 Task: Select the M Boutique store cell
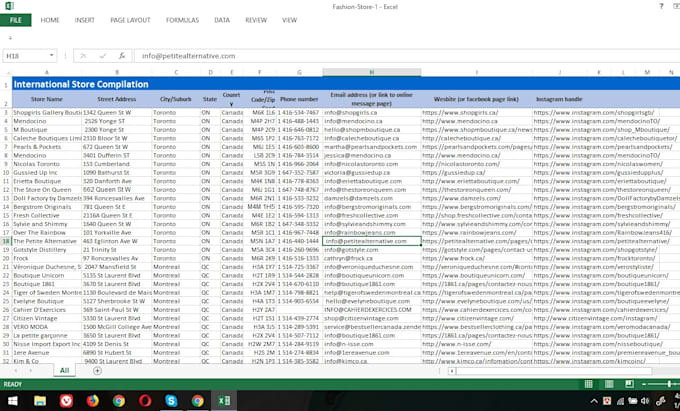47,130
